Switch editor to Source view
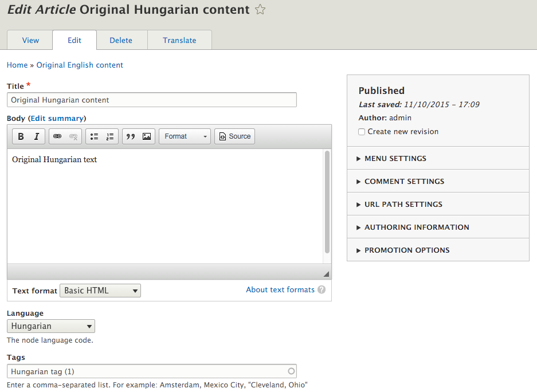537x392 pixels. 234,136
